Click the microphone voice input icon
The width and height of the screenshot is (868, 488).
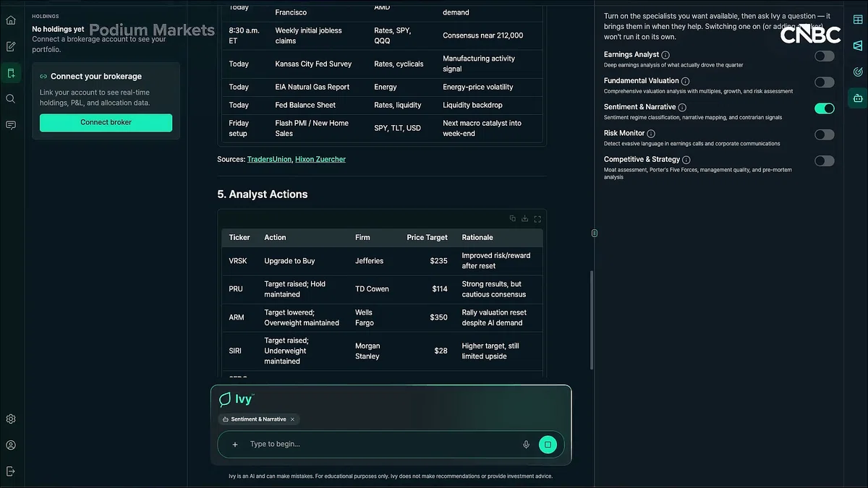526,445
